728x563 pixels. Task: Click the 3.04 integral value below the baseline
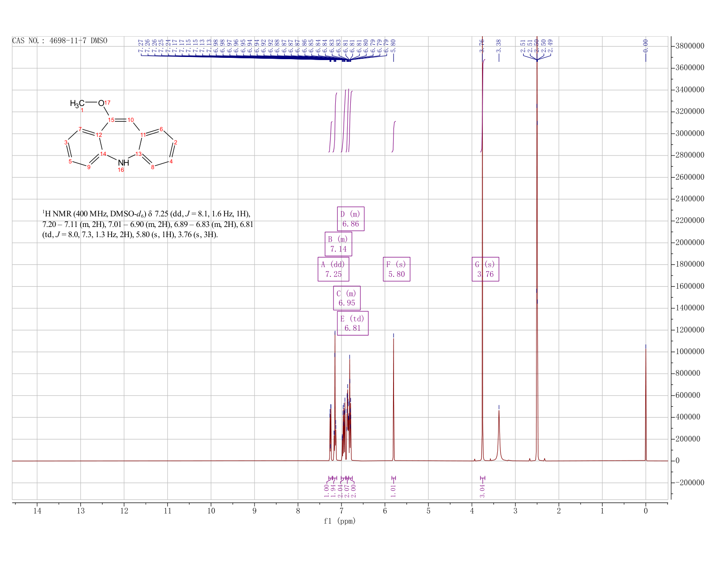[482, 491]
